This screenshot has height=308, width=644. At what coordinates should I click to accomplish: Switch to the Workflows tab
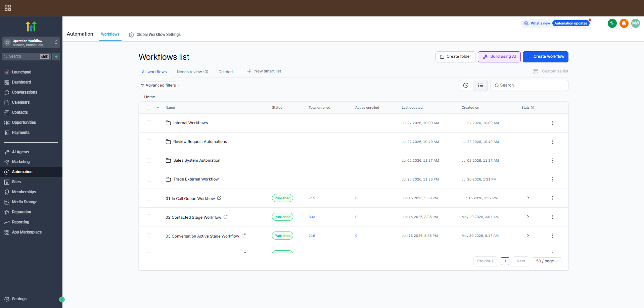pyautogui.click(x=110, y=34)
